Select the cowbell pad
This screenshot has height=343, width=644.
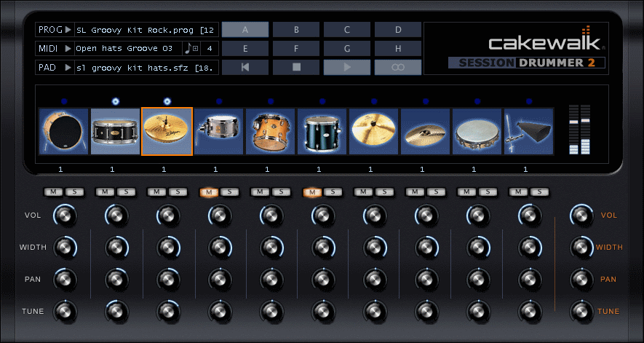(529, 132)
